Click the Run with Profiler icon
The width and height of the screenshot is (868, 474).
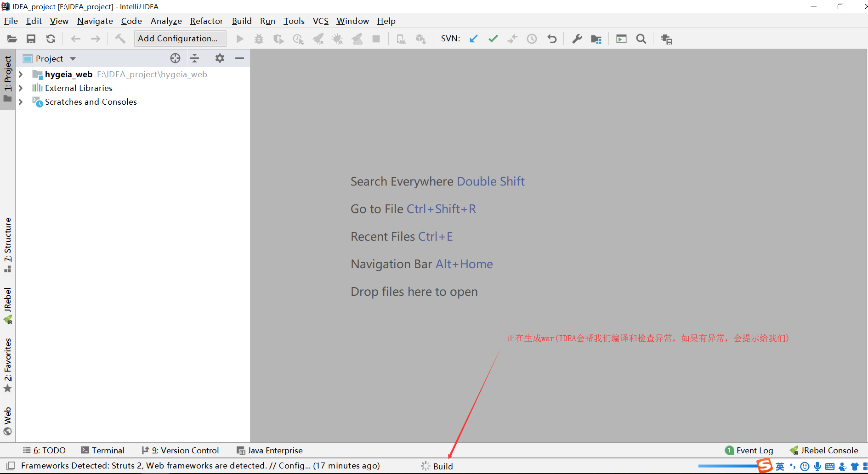[x=298, y=39]
